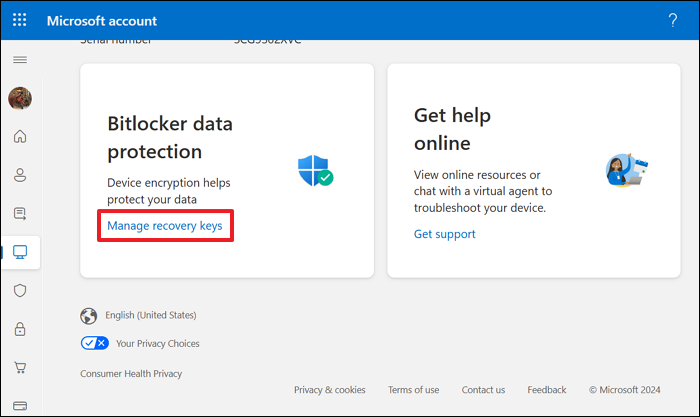Open the profile avatar picture

pos(20,98)
